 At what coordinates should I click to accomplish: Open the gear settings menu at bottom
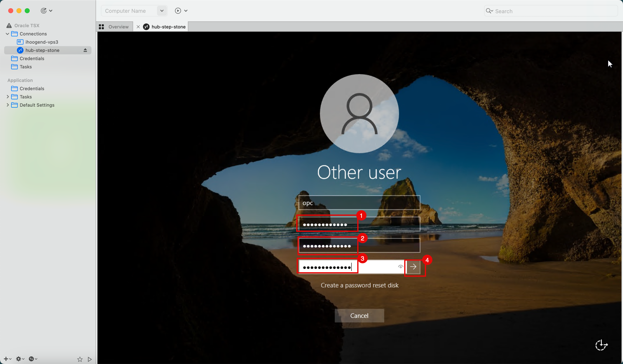click(x=19, y=359)
